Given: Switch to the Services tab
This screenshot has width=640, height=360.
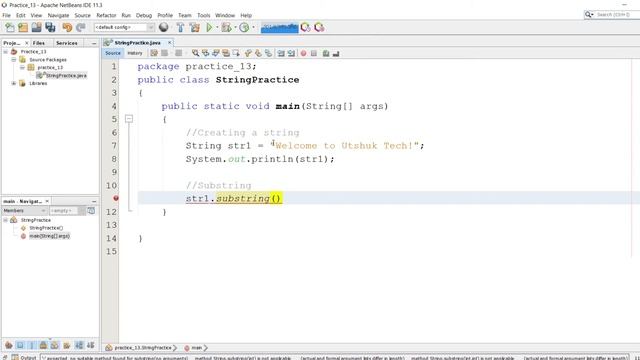Looking at the screenshot, I should point(67,43).
